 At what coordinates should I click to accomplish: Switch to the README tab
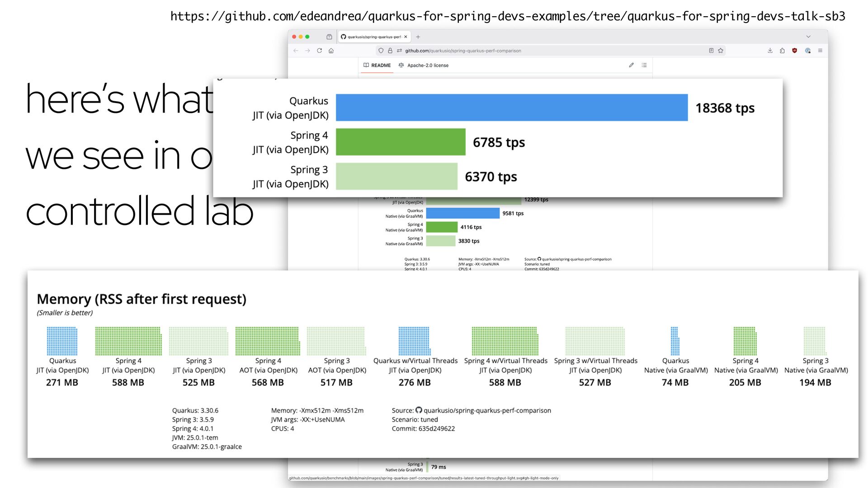377,65
